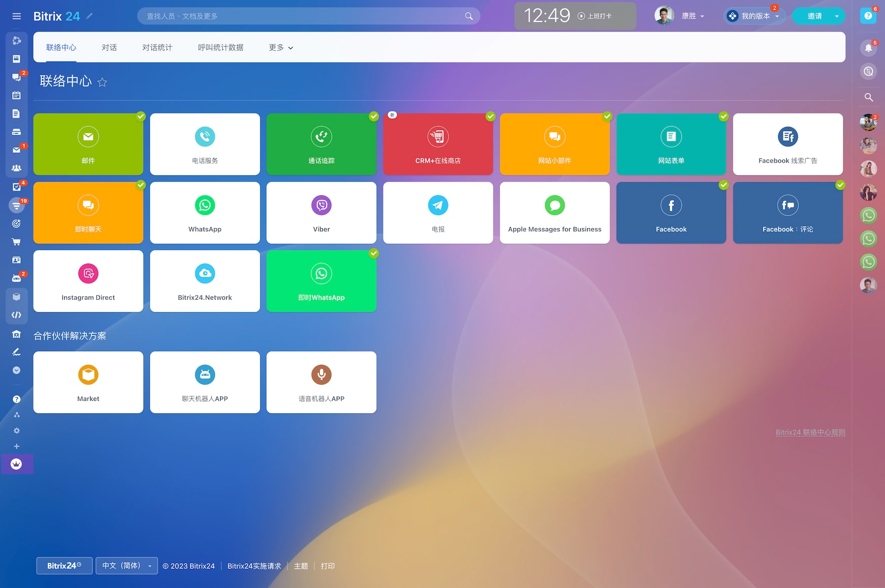Open the right panel search icon
This screenshot has width=885, height=588.
click(x=868, y=97)
